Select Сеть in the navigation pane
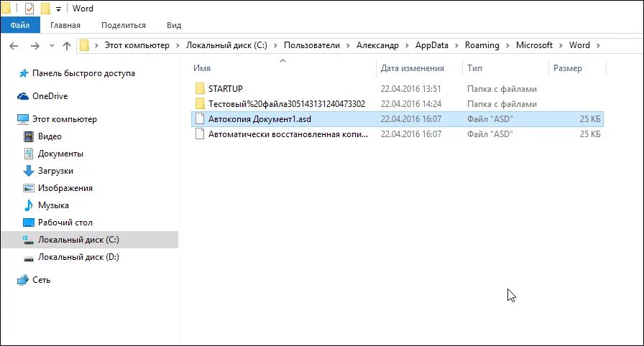This screenshot has height=346, width=644. pos(41,280)
